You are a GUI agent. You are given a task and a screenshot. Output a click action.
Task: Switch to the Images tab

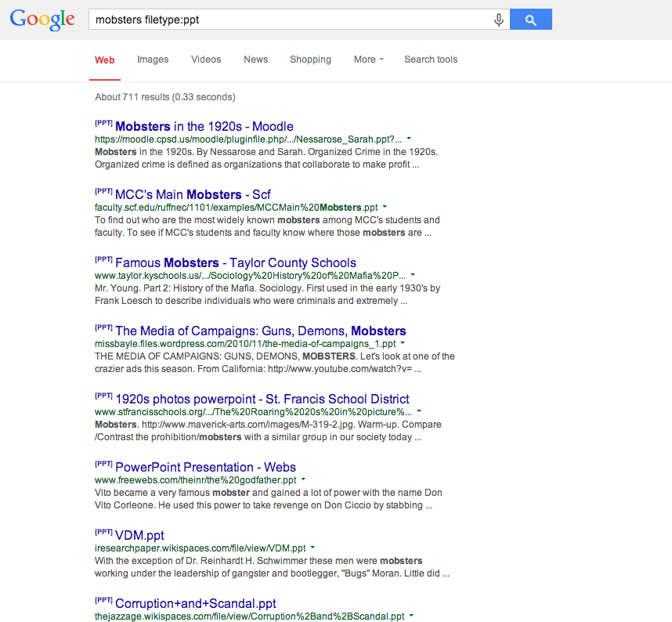153,60
